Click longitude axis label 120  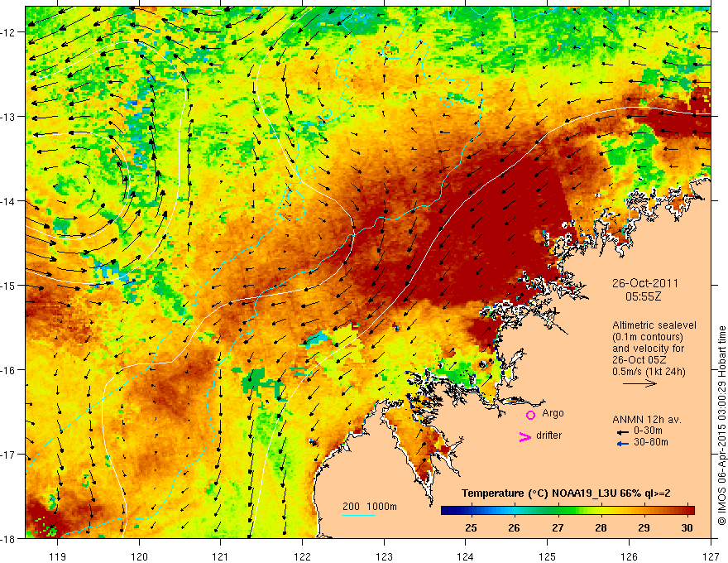tap(139, 556)
